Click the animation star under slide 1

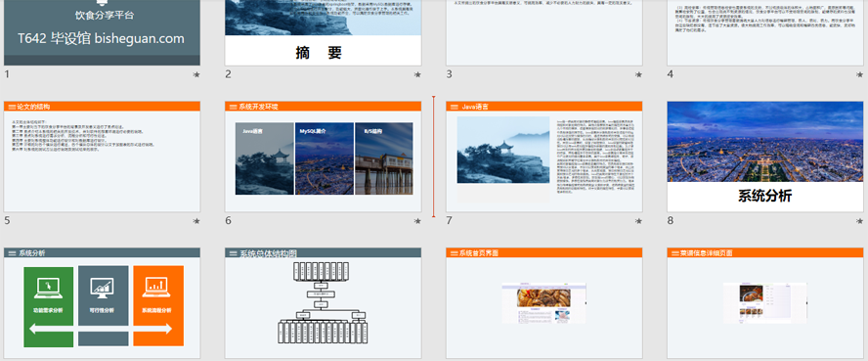(195, 74)
